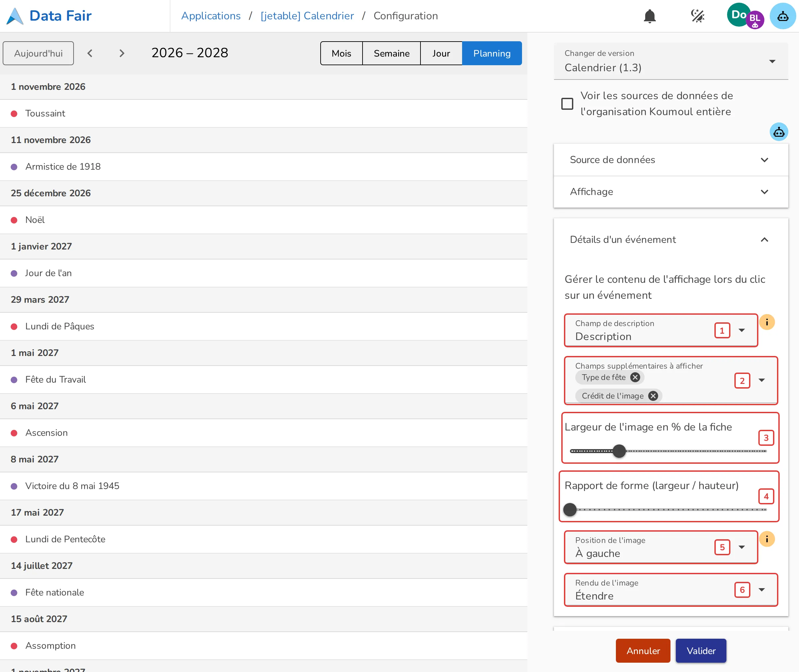
Task: Open the Champ de description dropdown
Action: click(661, 330)
